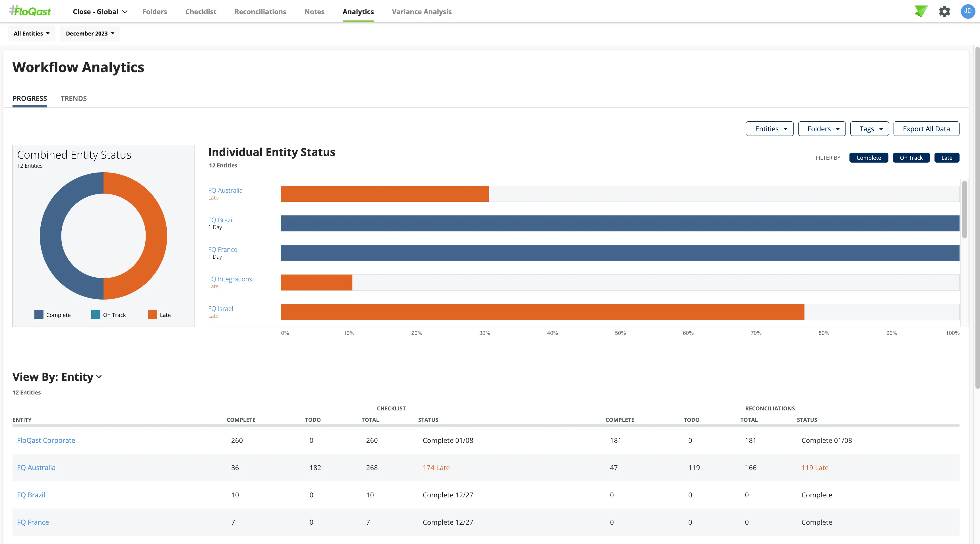Click 268 total in FQ Australia row
The width and height of the screenshot is (980, 544).
[372, 468]
